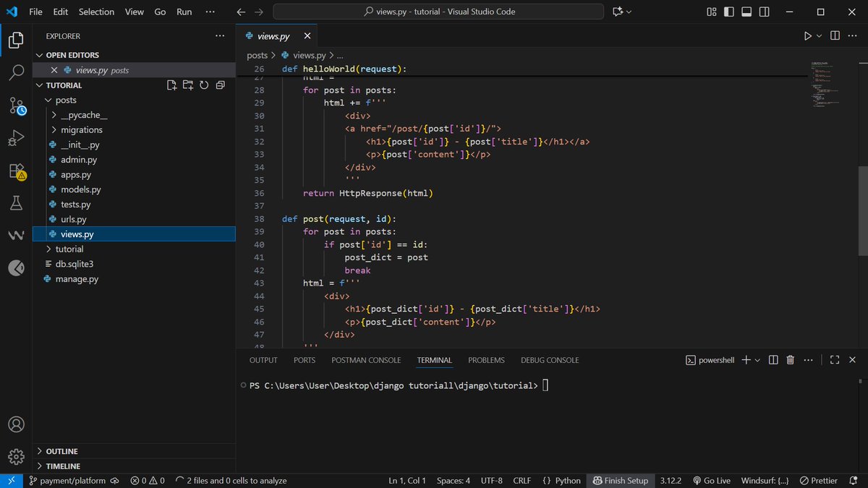Switch to the OUTPUT panel tab
The width and height of the screenshot is (868, 488).
click(x=263, y=360)
